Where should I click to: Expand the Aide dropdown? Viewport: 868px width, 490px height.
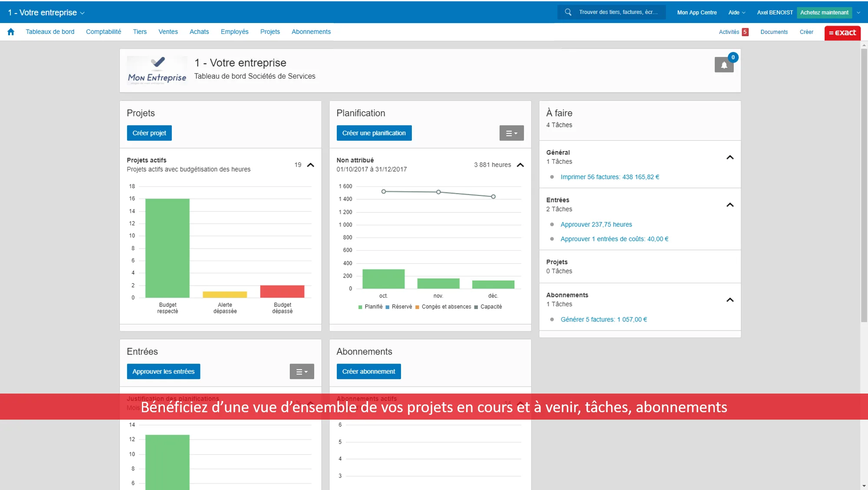(736, 13)
